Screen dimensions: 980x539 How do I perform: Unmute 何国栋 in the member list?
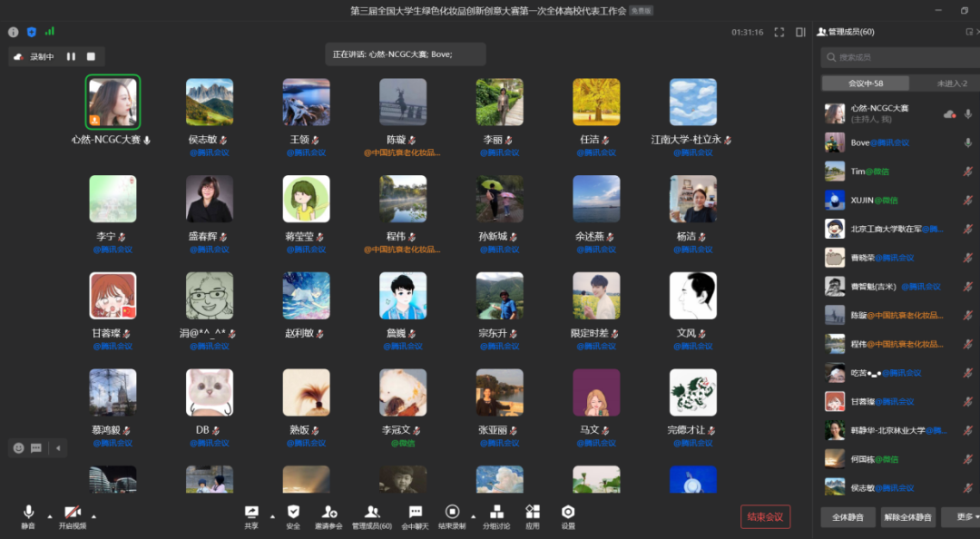tap(967, 459)
